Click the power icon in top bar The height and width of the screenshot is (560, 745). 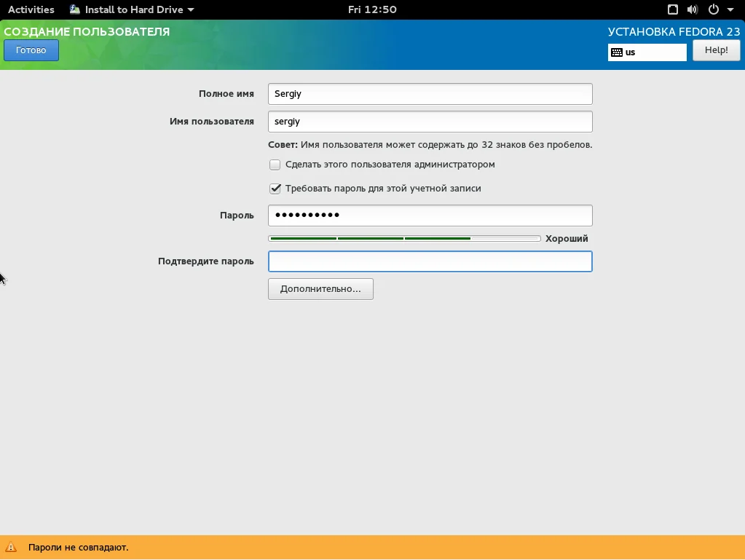(x=713, y=9)
